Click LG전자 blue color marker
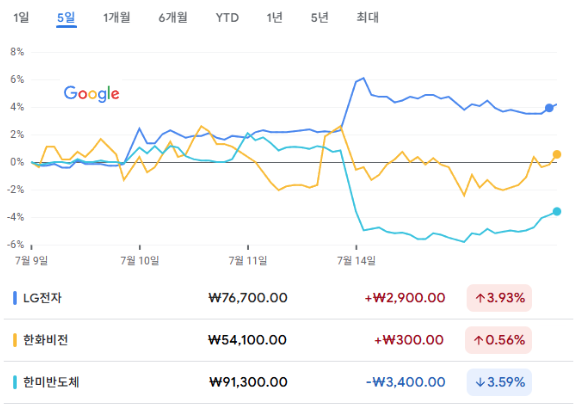Viewport: 580px width, 411px height. pyautogui.click(x=15, y=298)
